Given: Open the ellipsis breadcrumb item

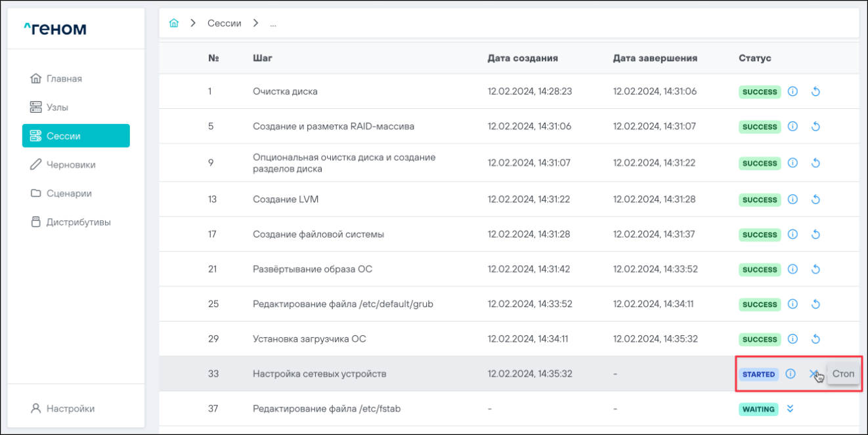Looking at the screenshot, I should click(x=273, y=23).
